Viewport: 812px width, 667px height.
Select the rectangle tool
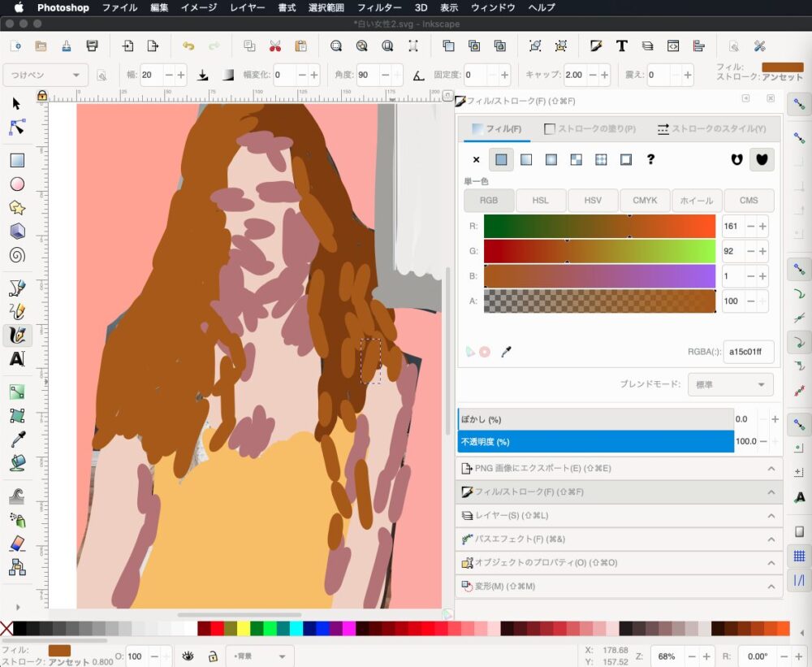(x=17, y=161)
